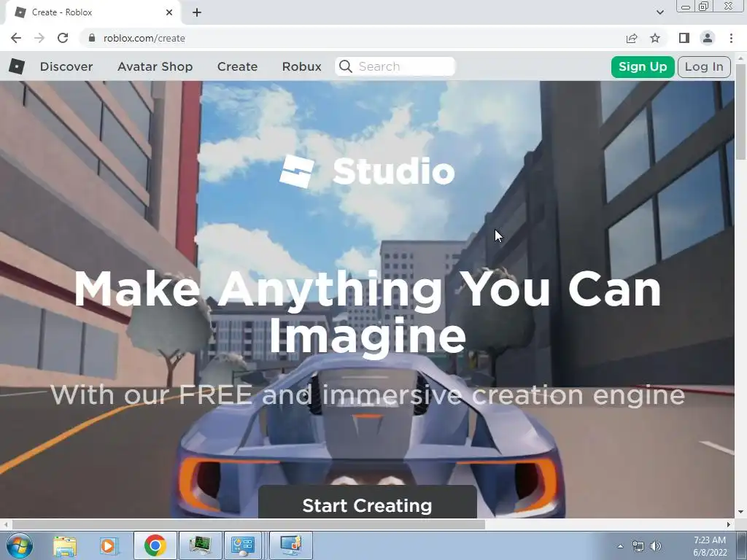Image resolution: width=747 pixels, height=560 pixels.
Task: Click the Show desktop strip at taskbar end
Action: click(x=742, y=545)
